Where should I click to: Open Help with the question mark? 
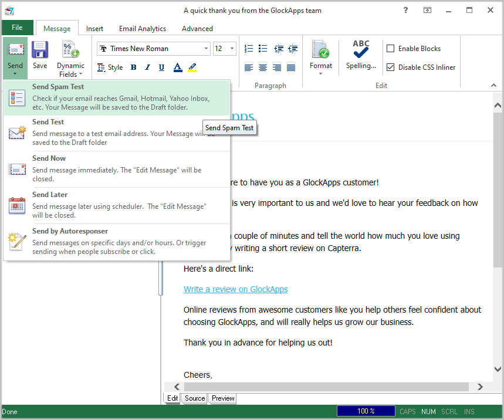405,11
